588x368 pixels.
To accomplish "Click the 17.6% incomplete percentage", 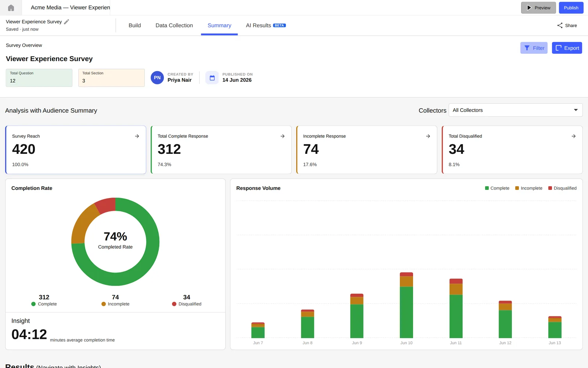I will (x=310, y=164).
